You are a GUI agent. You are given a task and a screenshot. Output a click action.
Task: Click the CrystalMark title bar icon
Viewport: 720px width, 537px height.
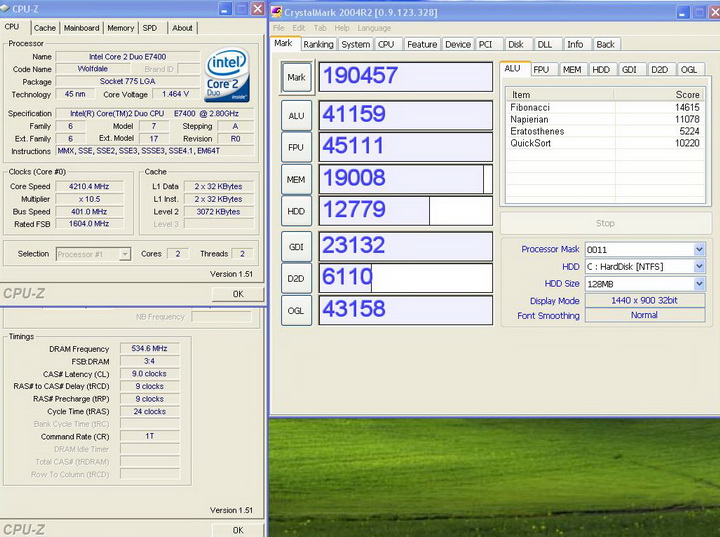(278, 10)
